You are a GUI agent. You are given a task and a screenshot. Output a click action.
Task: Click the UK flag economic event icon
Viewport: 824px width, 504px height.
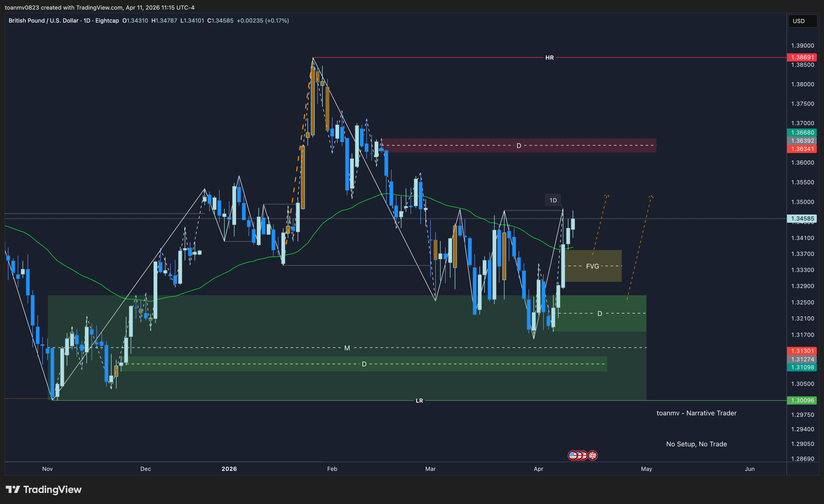click(593, 455)
